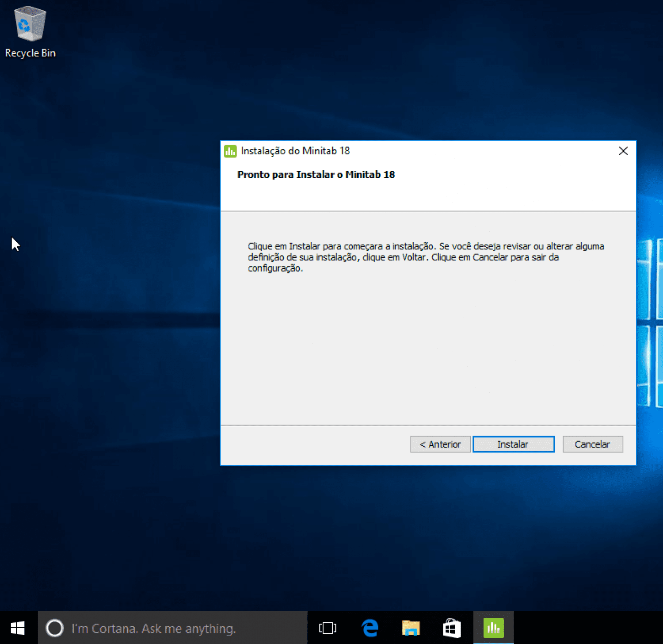This screenshot has height=644, width=663.
Task: Launch Microsoft Edge from the taskbar
Action: pyautogui.click(x=370, y=628)
